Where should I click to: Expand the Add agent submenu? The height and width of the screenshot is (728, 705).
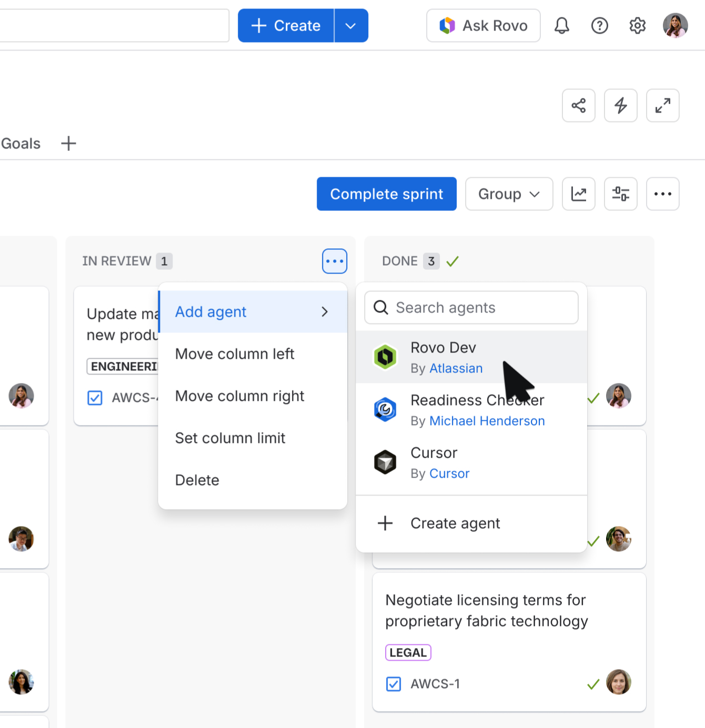(253, 311)
